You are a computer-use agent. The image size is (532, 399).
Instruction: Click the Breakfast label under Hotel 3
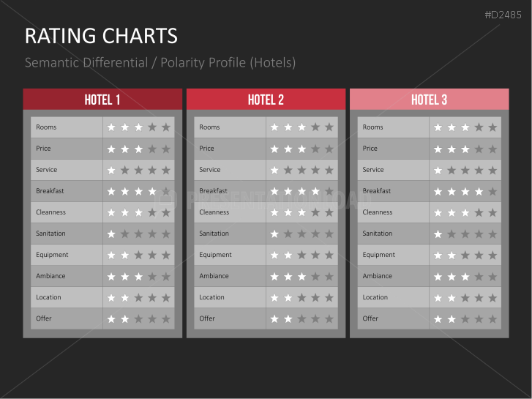[377, 191]
